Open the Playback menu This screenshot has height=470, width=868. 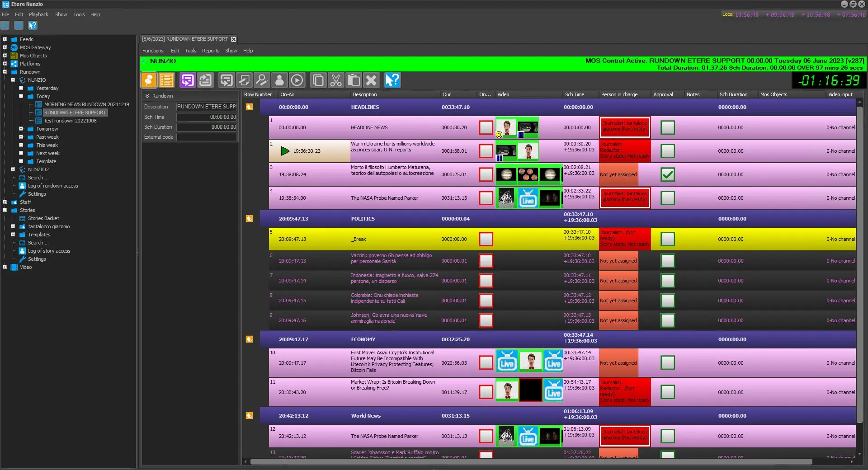[38, 14]
